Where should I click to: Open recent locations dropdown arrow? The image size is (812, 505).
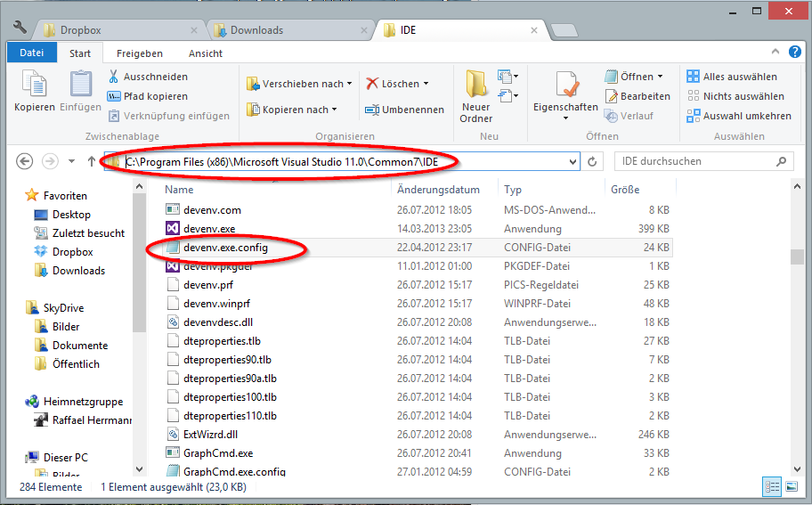coord(71,161)
